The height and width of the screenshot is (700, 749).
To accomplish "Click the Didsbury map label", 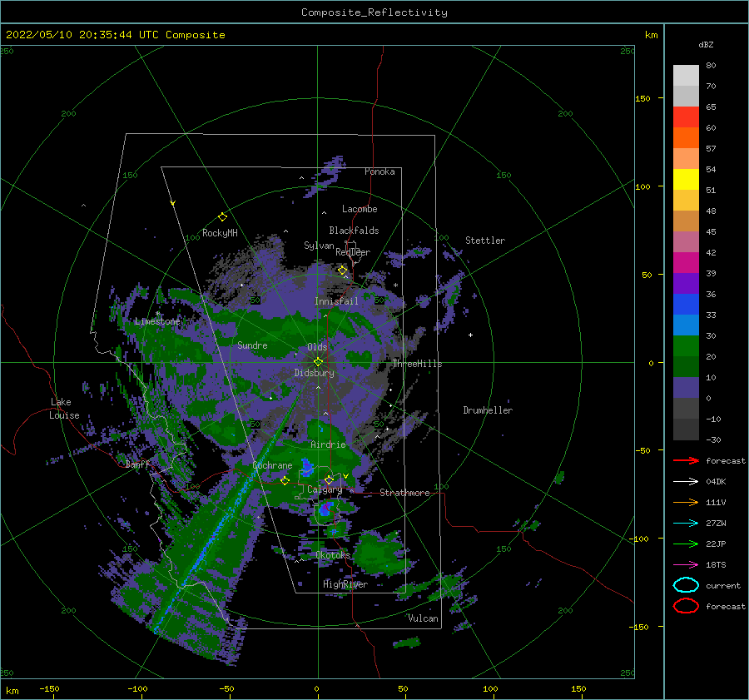I will tap(314, 373).
